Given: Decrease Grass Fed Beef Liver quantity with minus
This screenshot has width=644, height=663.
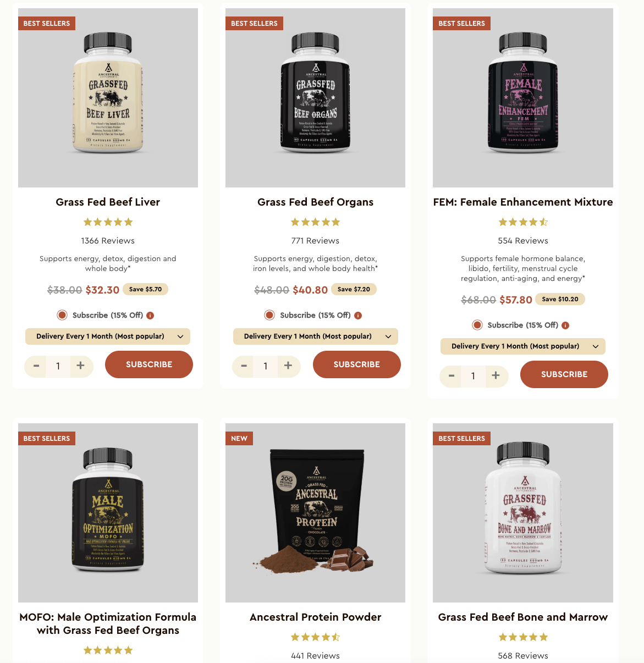Looking at the screenshot, I should pos(36,366).
